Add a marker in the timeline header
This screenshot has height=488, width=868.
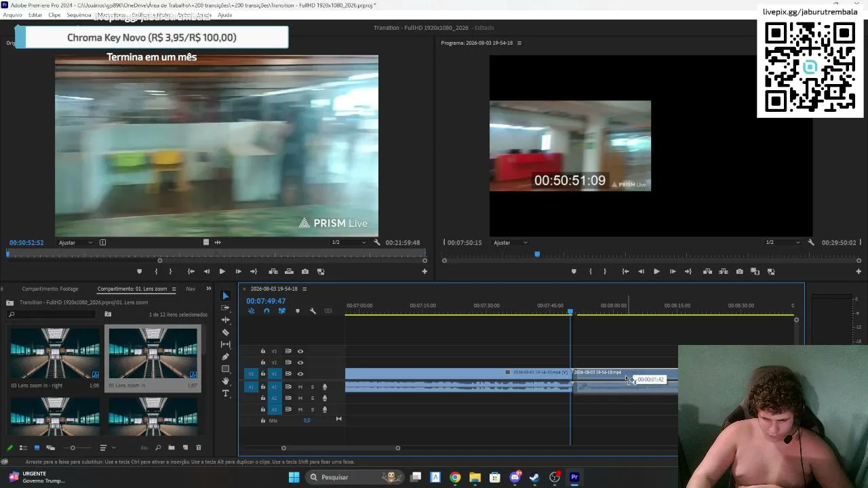297,311
